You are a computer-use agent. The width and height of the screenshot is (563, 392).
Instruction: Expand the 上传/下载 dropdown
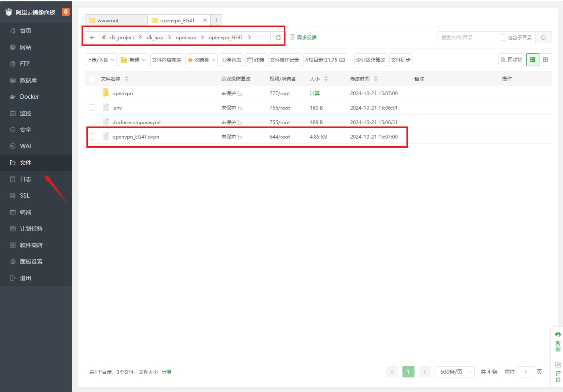101,60
